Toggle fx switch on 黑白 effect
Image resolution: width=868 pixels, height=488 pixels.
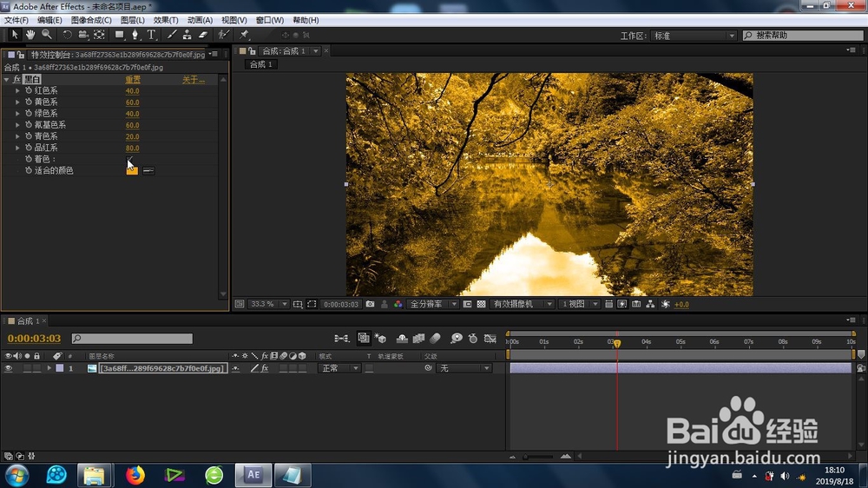tap(16, 79)
